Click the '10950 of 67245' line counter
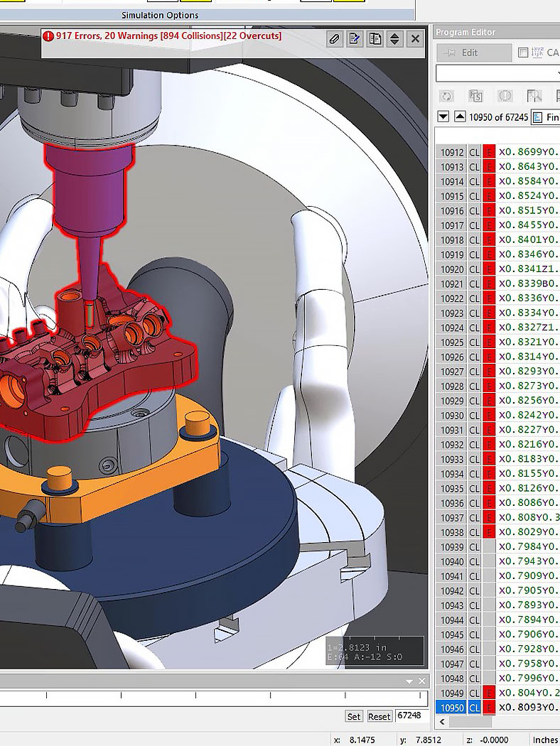 pyautogui.click(x=498, y=117)
